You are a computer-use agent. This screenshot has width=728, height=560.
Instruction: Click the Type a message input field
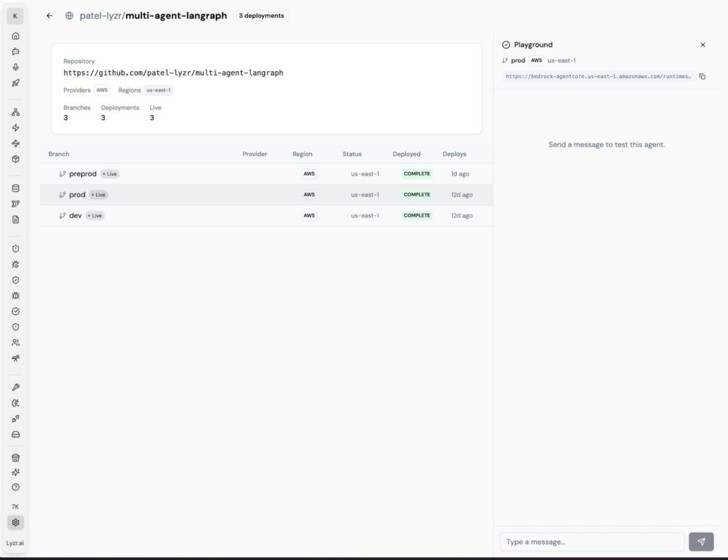pos(591,542)
